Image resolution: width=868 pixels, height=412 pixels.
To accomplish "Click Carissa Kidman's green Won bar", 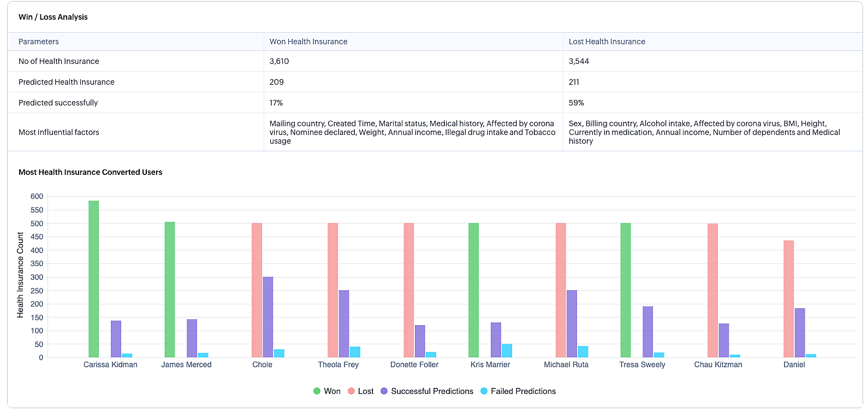I will [94, 279].
